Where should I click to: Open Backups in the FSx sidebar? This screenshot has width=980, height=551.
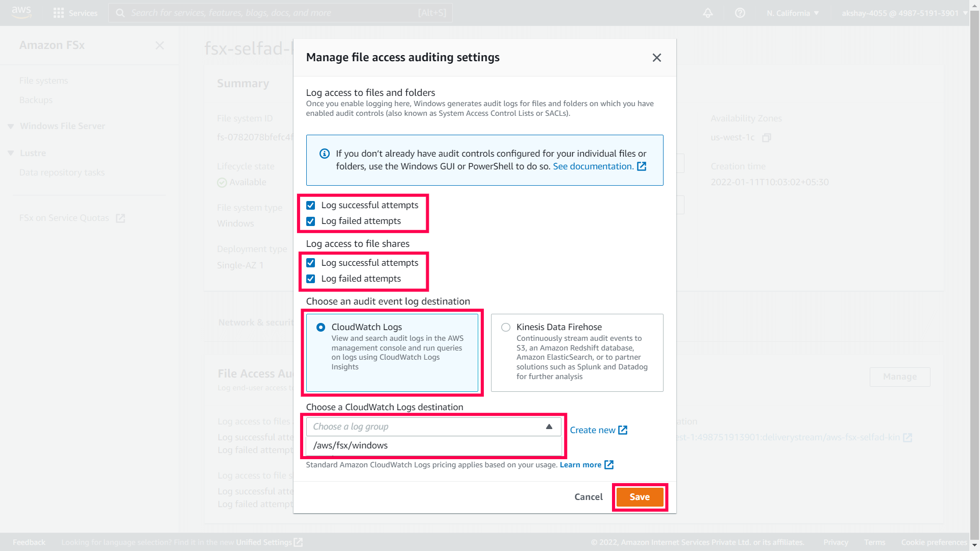pyautogui.click(x=36, y=100)
